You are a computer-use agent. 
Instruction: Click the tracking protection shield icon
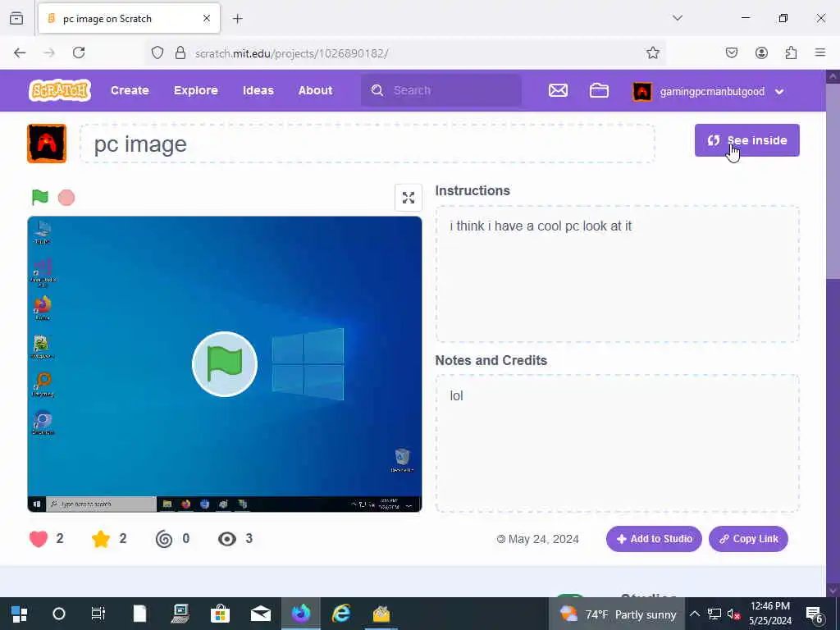point(157,52)
